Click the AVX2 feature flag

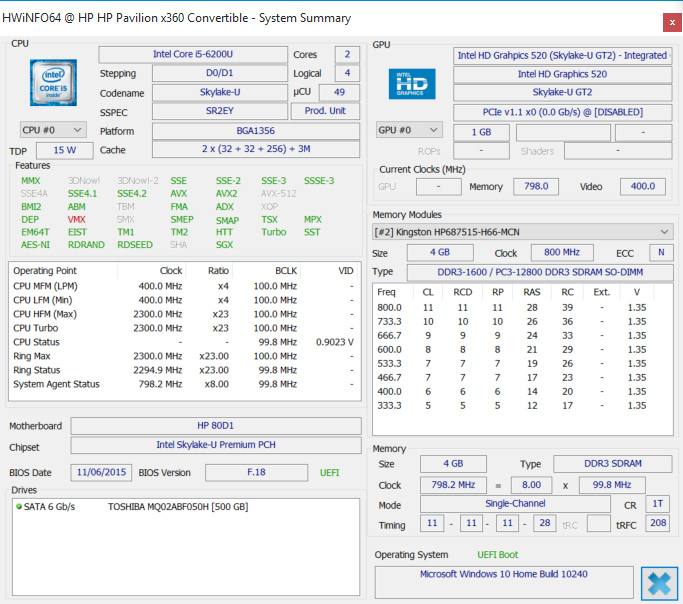227,194
